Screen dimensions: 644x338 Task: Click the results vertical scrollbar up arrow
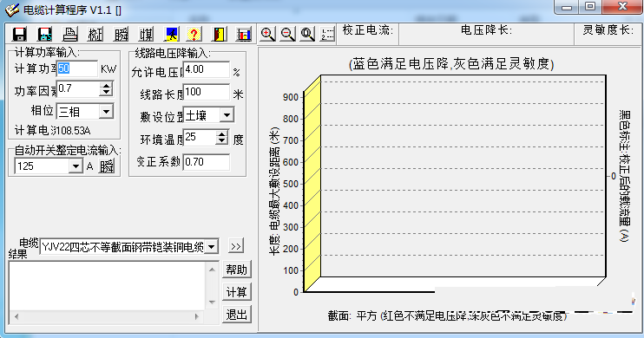[212, 270]
